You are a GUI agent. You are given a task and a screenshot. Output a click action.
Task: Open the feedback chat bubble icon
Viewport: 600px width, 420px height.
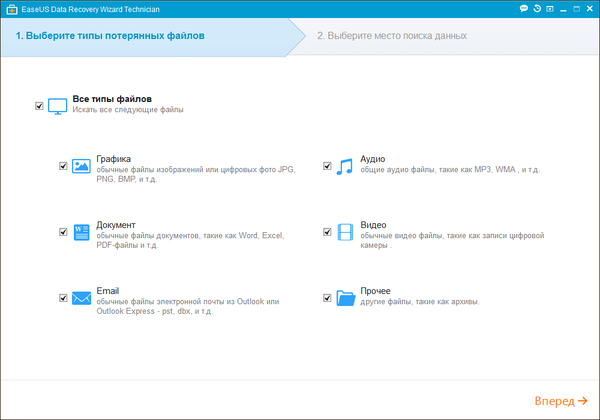[x=523, y=8]
